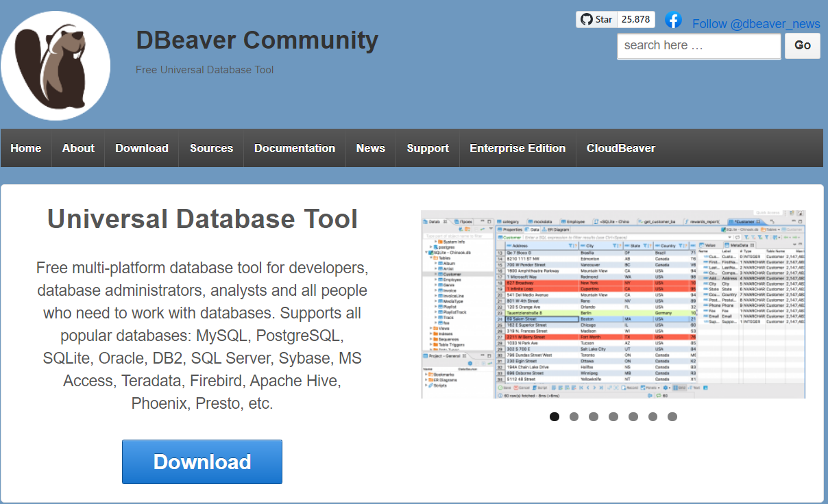Click the GitHub Star button

point(596,20)
